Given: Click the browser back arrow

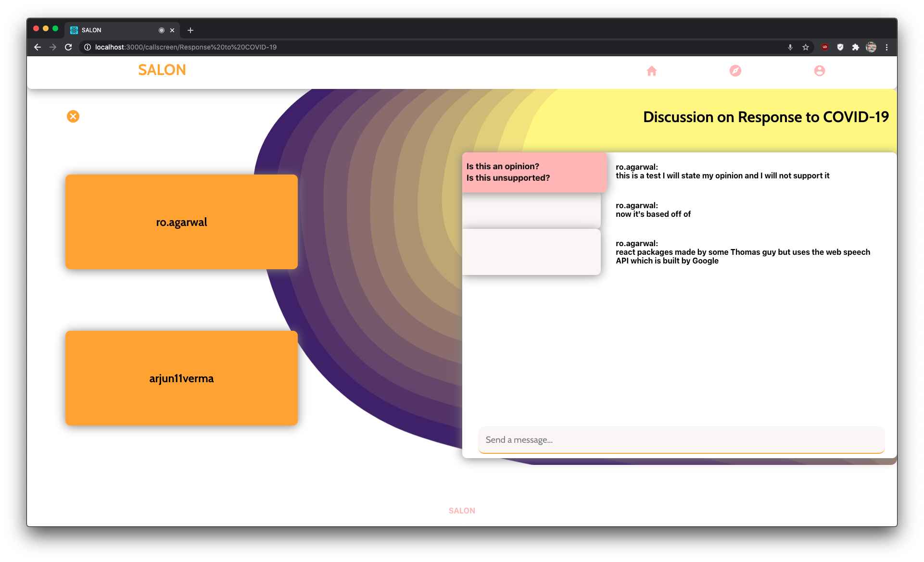Looking at the screenshot, I should tap(38, 47).
